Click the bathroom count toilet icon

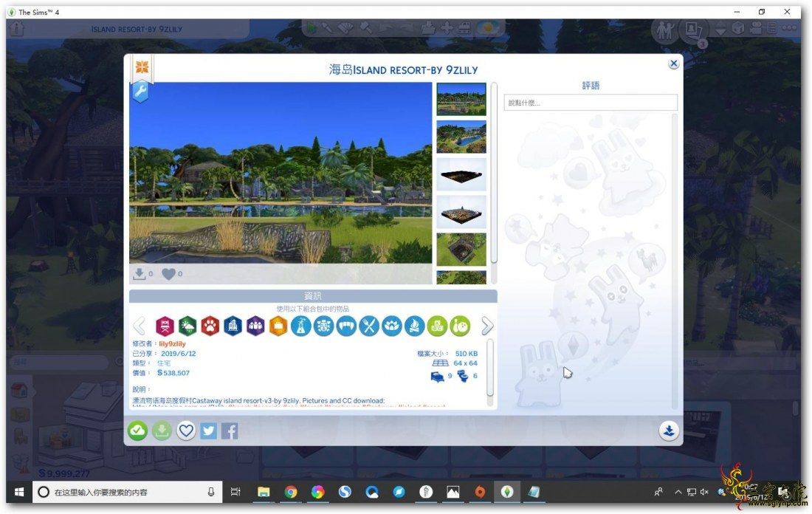click(462, 377)
